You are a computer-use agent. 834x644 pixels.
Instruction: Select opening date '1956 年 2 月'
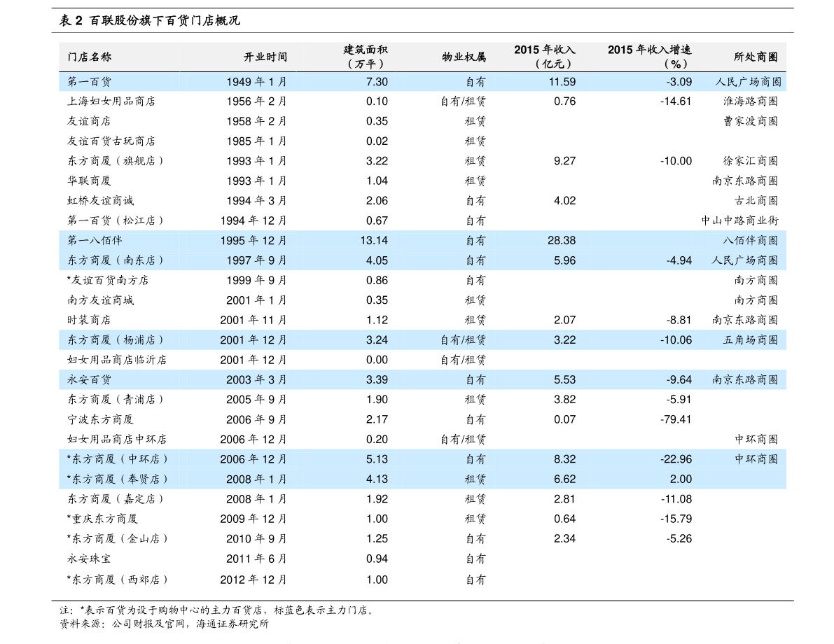[x=256, y=101]
